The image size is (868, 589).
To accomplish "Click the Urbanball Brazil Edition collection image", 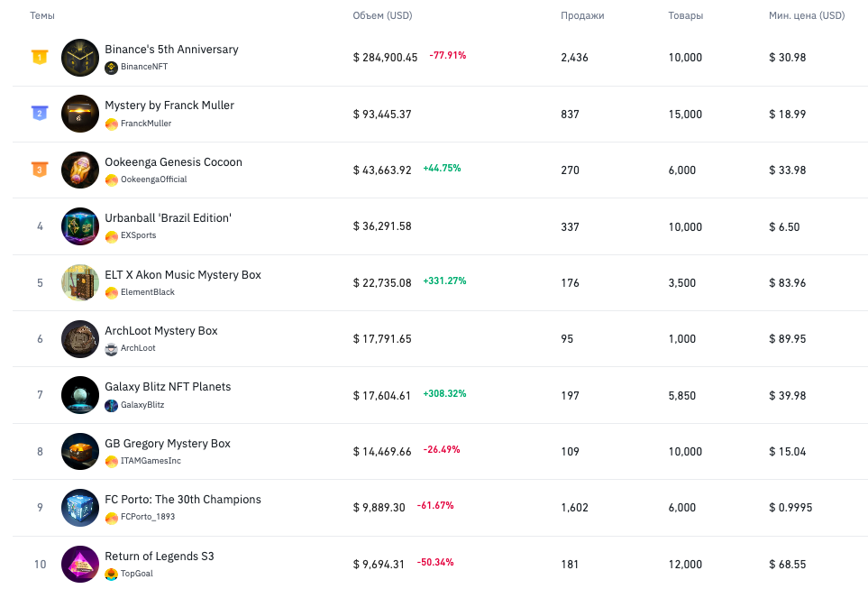I will pyautogui.click(x=80, y=226).
